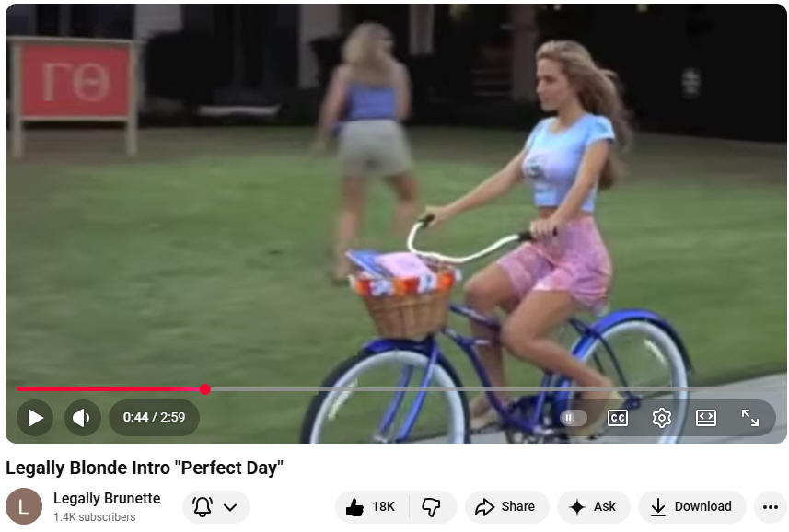Seek using the red progress bar handle
The width and height of the screenshot is (789, 532).
tap(204, 389)
